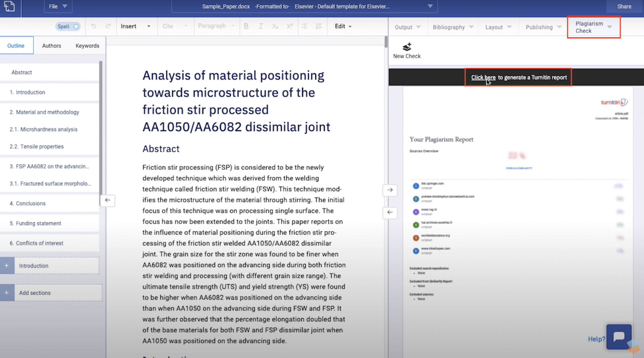Open the Publishing menu
Viewport: 644px width, 358px height.
click(x=543, y=27)
